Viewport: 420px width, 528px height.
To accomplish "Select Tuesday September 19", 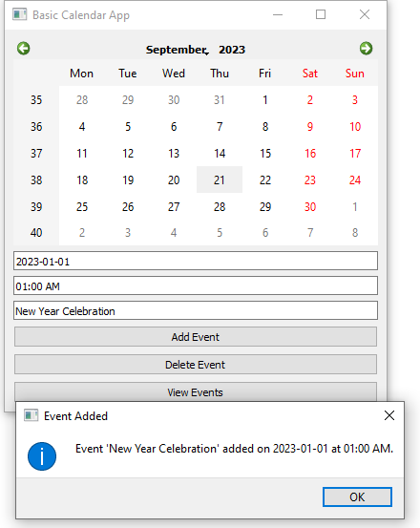I will pos(128,180).
